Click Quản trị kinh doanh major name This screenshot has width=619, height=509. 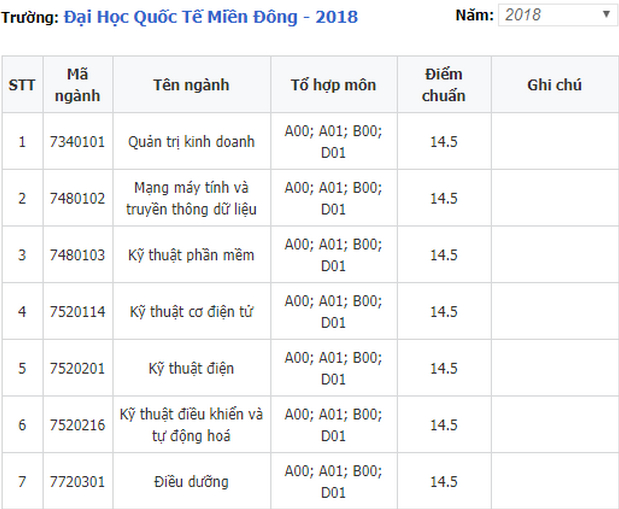click(x=191, y=142)
